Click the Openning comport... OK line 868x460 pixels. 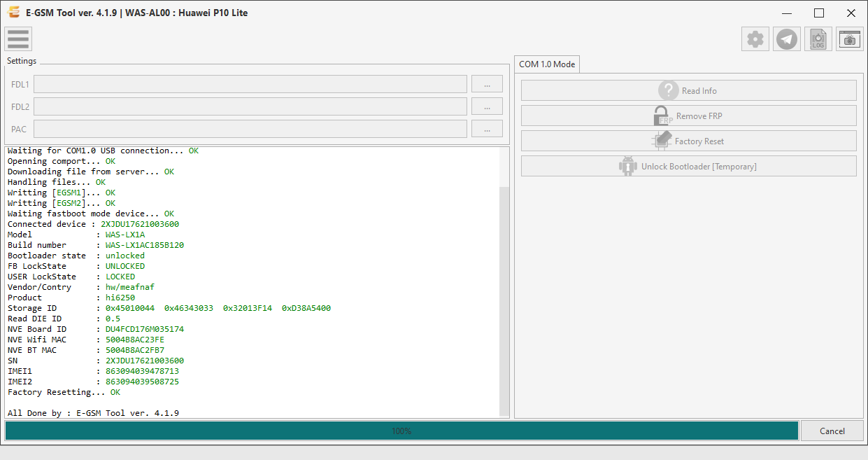62,161
